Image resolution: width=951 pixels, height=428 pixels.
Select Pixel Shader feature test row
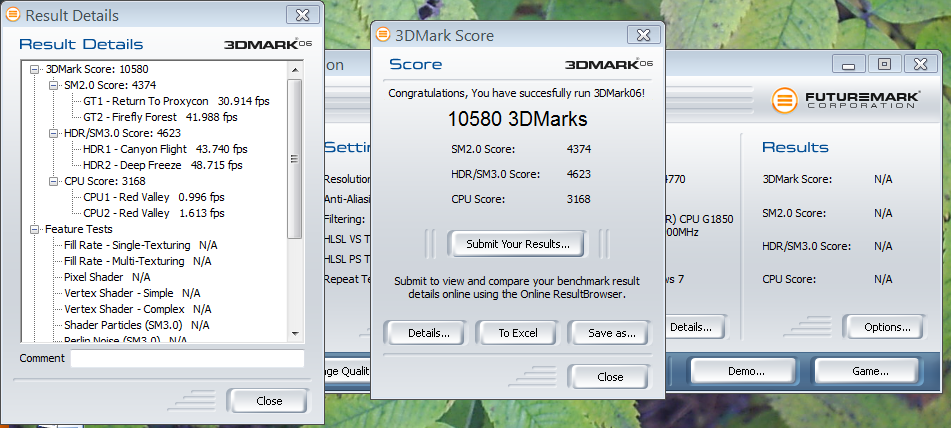[107, 277]
